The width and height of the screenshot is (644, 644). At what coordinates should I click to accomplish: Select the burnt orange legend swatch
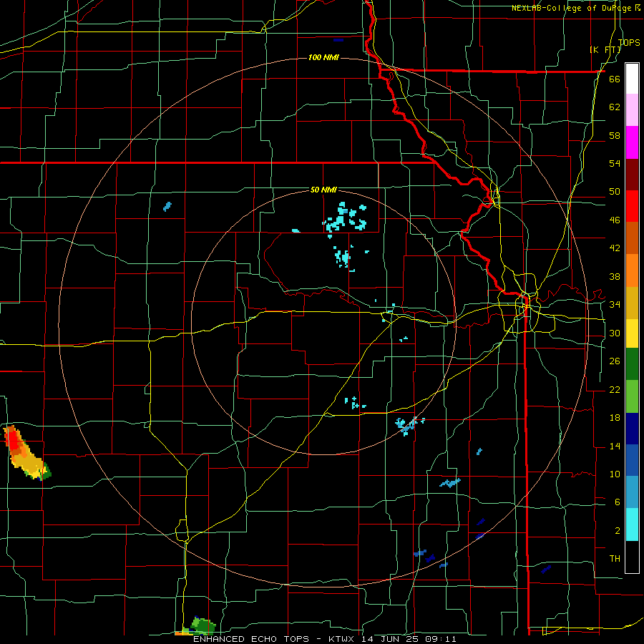pos(632,238)
